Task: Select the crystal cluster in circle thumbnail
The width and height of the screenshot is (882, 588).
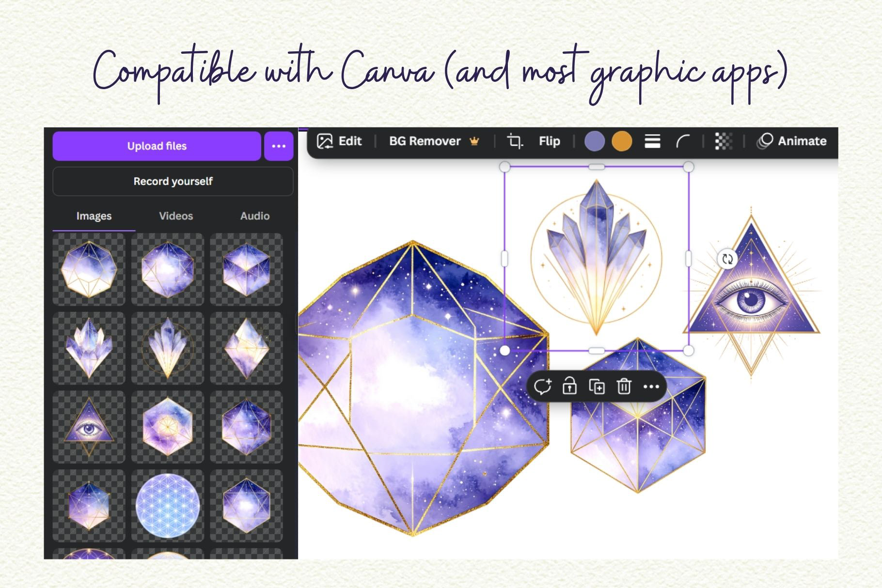Action: [168, 348]
